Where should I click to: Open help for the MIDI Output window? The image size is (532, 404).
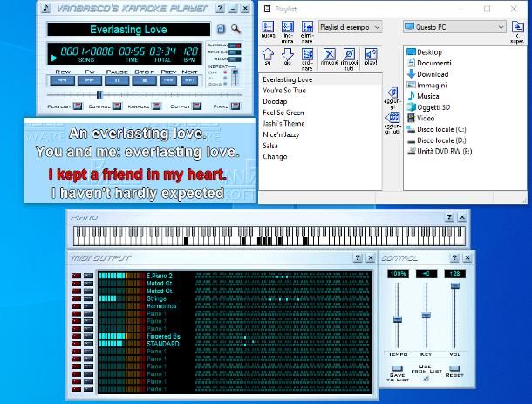pos(358,258)
